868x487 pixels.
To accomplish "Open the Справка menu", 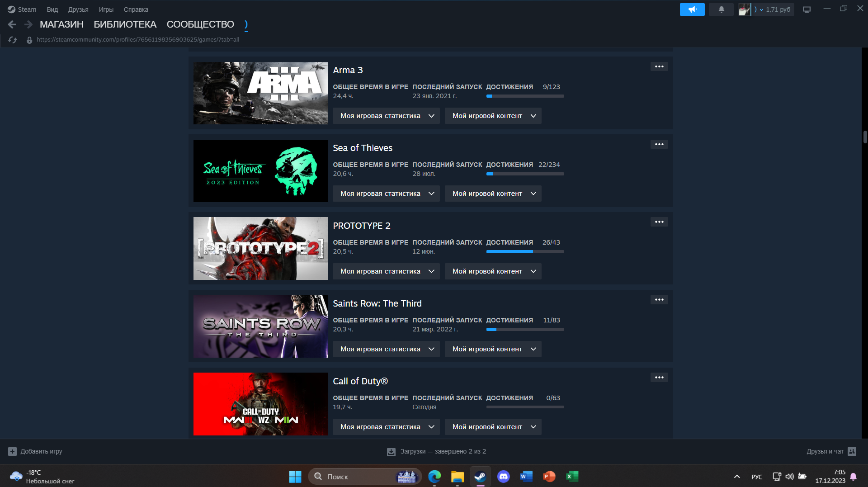I will [x=136, y=9].
